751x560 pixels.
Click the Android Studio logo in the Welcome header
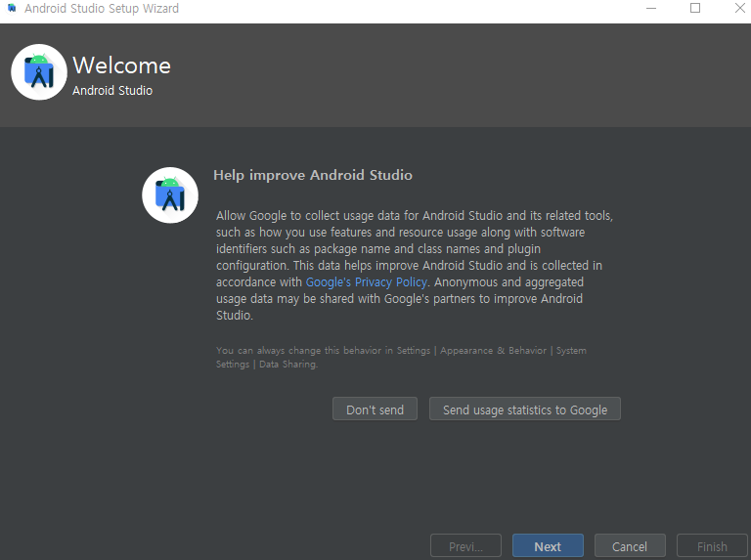tap(39, 72)
